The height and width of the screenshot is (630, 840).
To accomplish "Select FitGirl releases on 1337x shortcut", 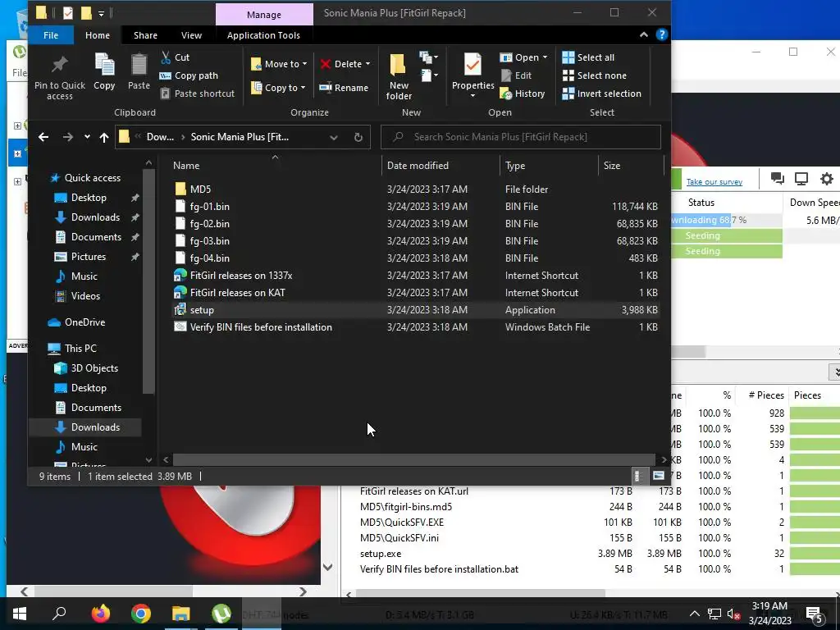I will (241, 276).
